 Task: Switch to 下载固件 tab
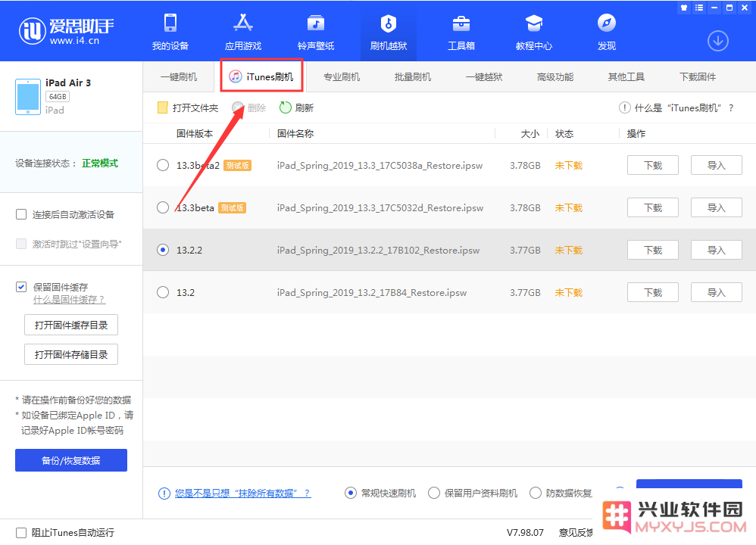[698, 77]
